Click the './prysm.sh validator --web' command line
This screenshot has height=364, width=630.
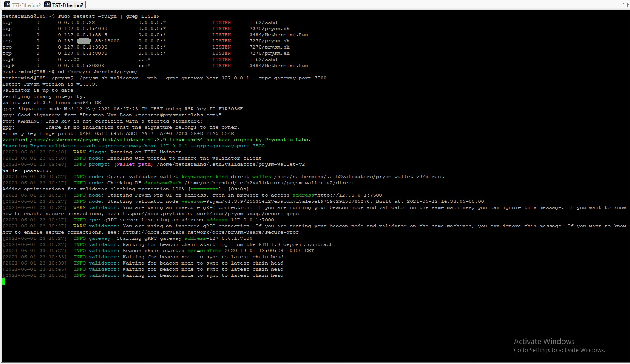202,78
